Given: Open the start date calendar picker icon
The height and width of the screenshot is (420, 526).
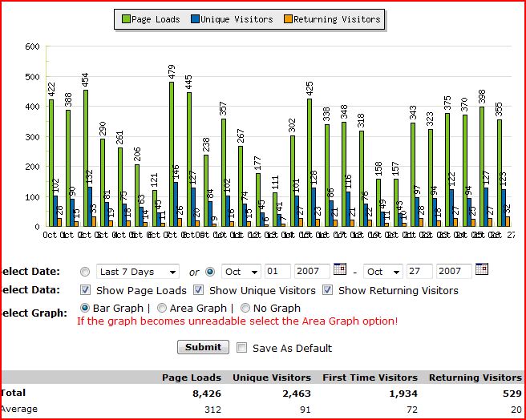Looking at the screenshot, I should [x=340, y=269].
